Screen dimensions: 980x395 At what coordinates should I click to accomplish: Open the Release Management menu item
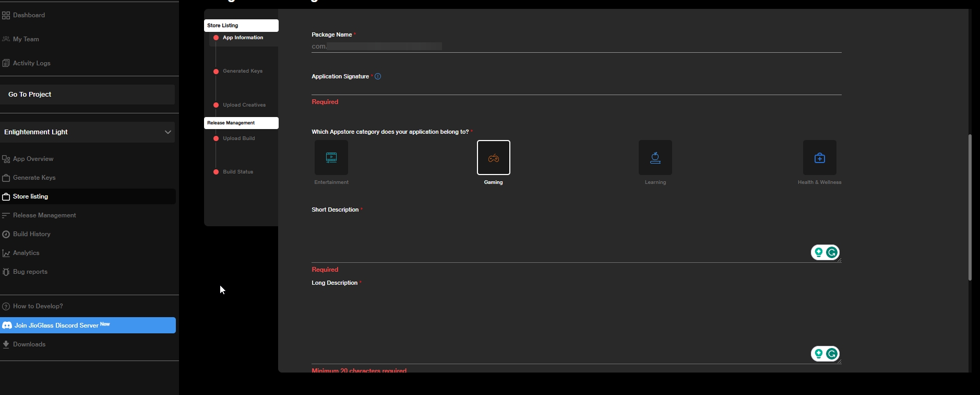point(44,215)
